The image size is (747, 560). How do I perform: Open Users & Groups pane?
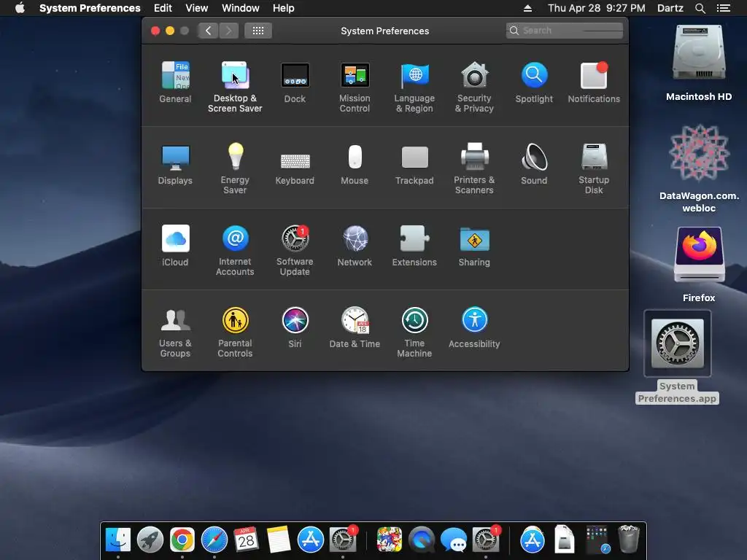point(175,332)
